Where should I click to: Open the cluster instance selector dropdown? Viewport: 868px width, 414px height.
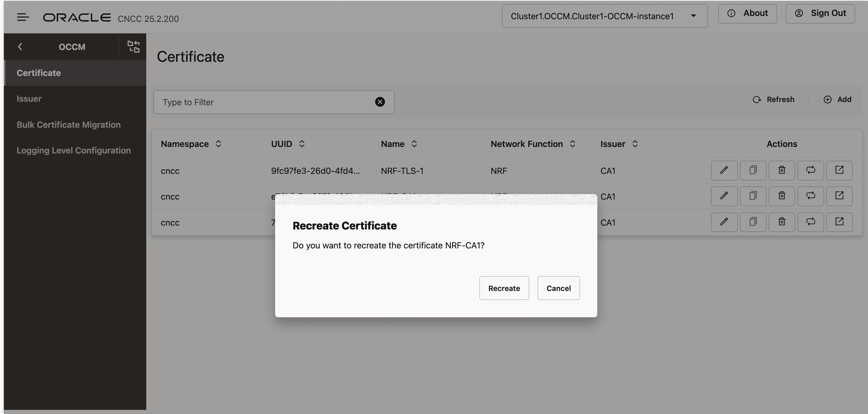click(693, 16)
